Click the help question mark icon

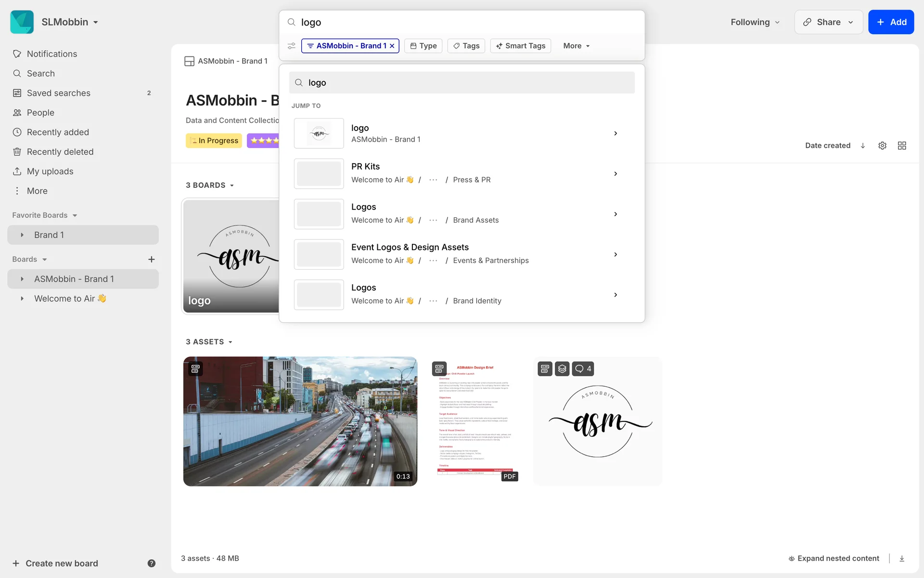[151, 563]
